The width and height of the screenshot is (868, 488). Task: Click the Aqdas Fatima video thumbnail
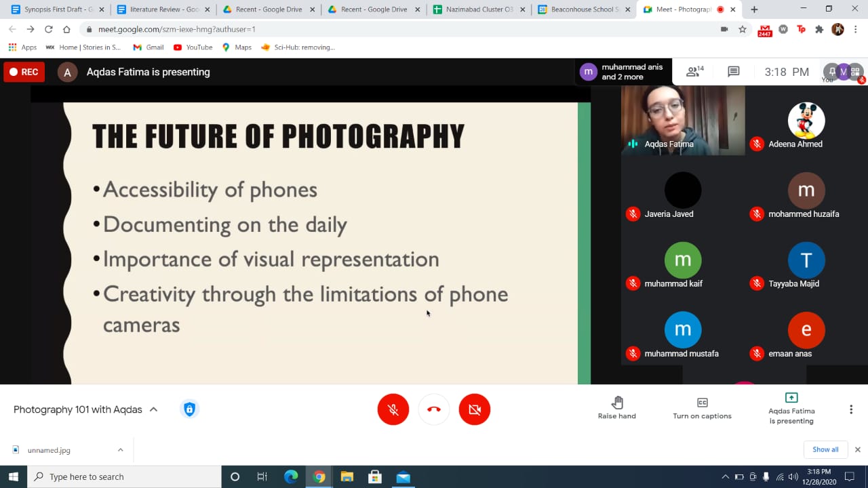[x=682, y=120]
